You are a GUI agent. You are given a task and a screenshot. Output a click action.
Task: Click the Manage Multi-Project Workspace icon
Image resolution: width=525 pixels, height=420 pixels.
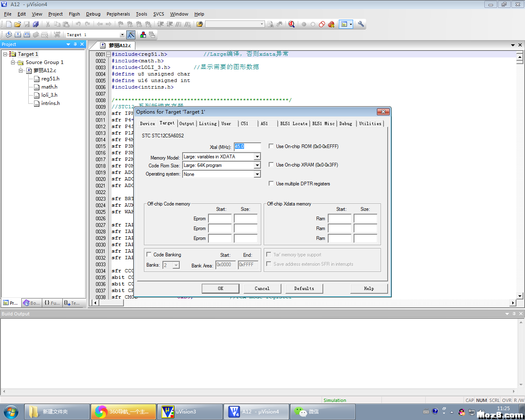coord(152,35)
